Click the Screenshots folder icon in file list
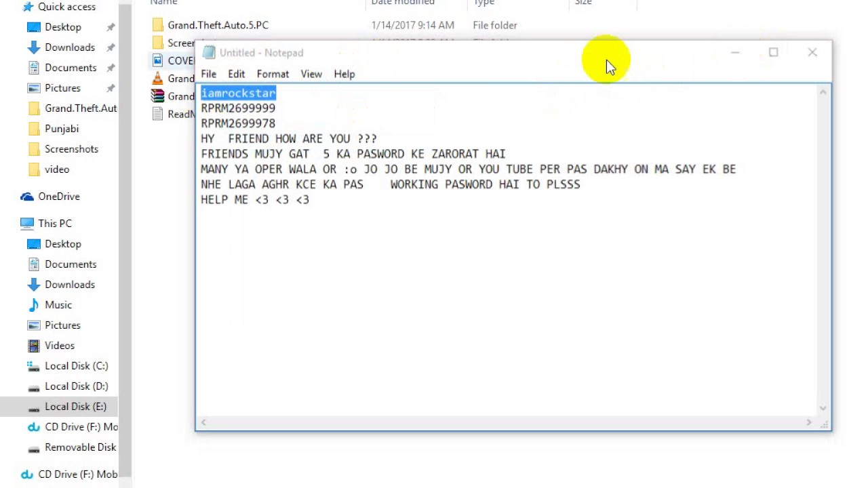 click(x=158, y=43)
